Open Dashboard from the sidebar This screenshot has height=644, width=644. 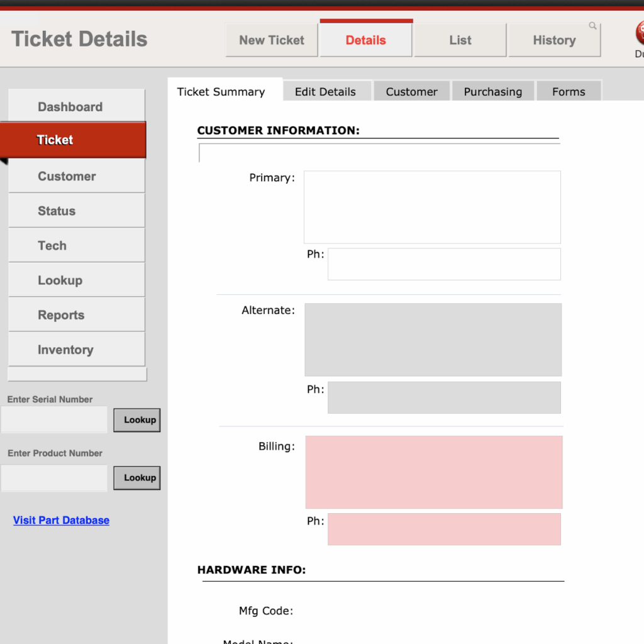click(x=70, y=107)
